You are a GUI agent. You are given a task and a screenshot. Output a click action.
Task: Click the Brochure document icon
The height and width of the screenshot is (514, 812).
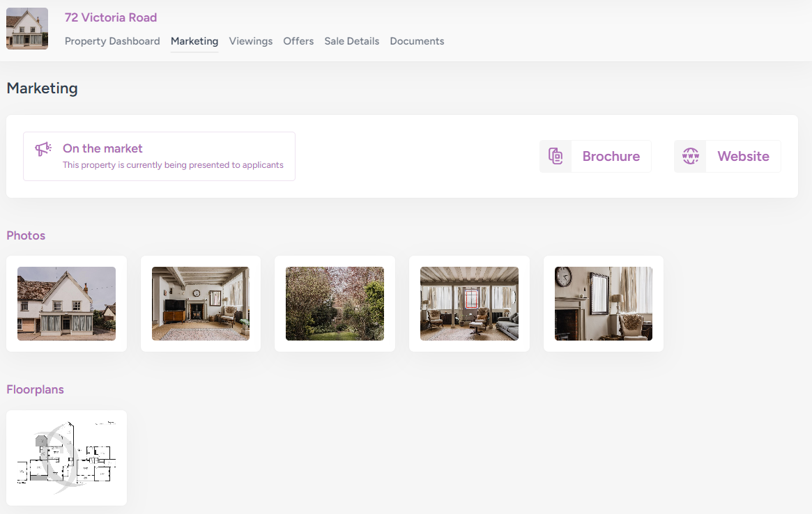(x=556, y=156)
